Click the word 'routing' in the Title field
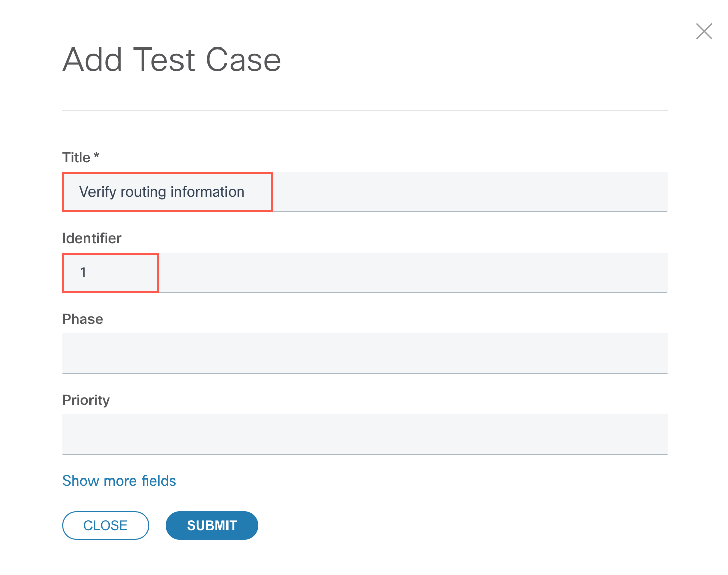 144,193
